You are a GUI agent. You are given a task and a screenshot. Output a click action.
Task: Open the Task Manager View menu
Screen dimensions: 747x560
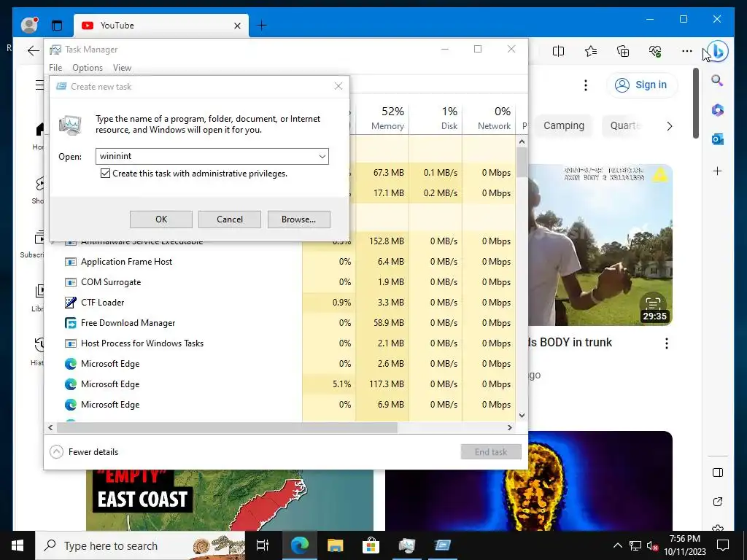[122, 68]
